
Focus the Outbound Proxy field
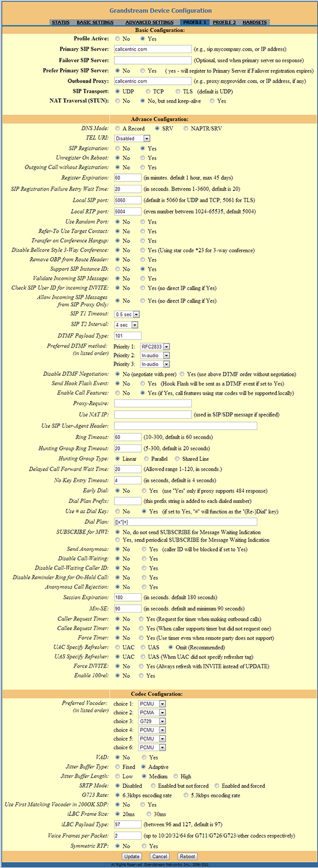pos(153,81)
